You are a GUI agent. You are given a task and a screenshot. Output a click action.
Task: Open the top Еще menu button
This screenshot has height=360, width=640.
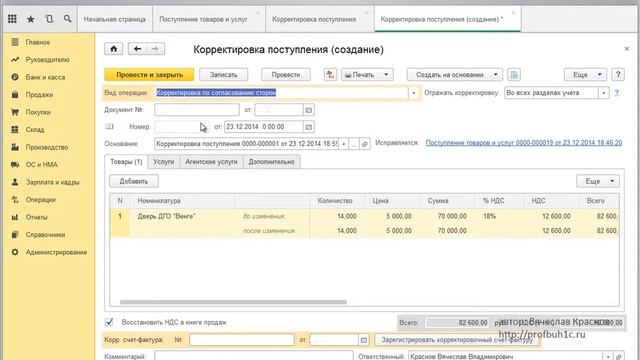585,75
